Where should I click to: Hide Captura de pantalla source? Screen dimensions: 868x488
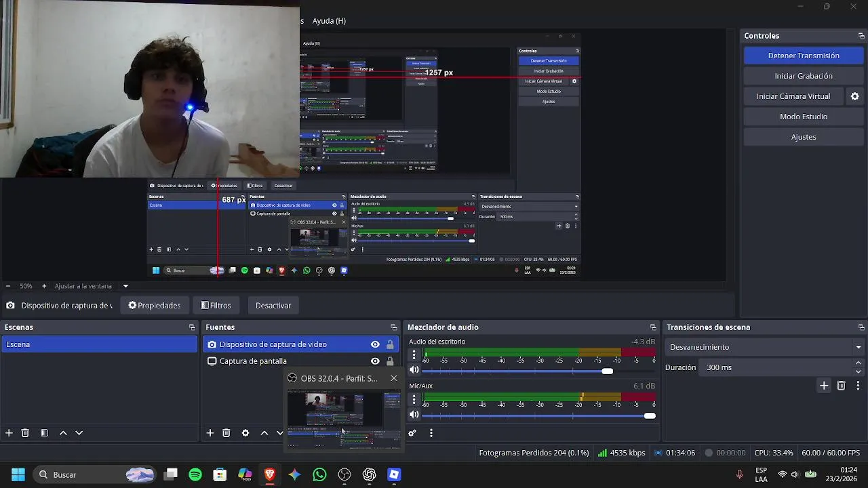[x=375, y=361]
